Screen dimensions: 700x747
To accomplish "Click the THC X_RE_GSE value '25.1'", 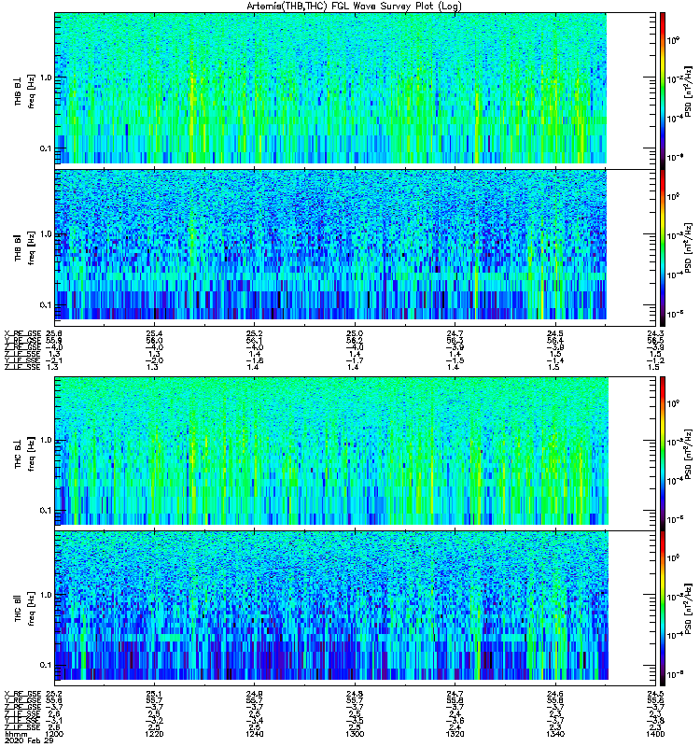I will tap(154, 694).
